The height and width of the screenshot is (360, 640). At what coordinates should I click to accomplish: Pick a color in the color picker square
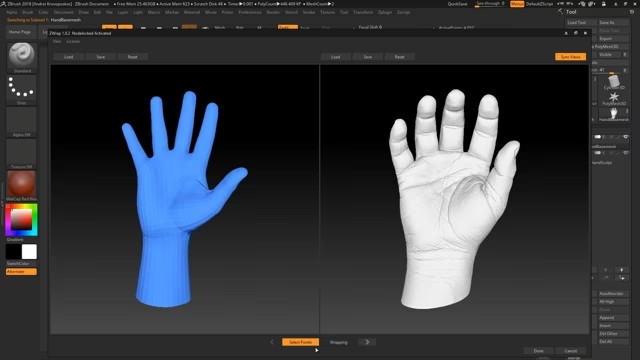(x=21, y=220)
